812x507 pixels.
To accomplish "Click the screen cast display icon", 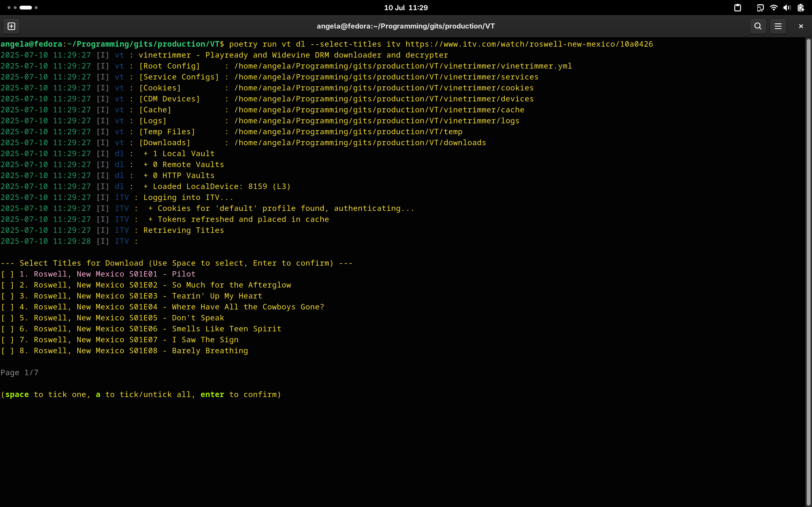I will point(760,8).
